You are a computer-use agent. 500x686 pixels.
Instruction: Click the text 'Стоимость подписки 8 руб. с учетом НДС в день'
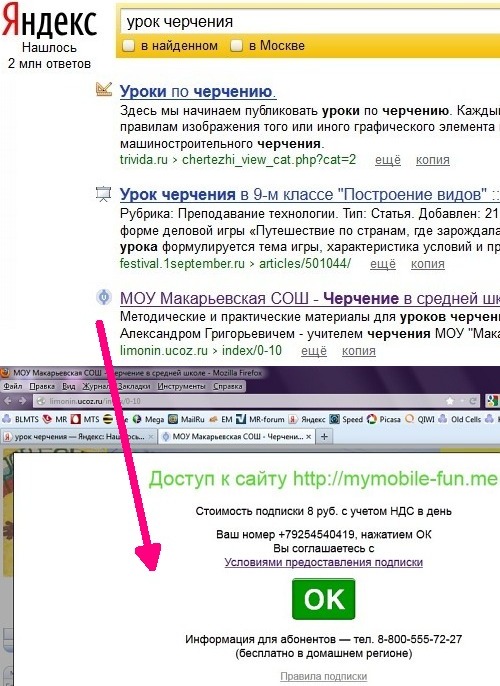(x=323, y=511)
